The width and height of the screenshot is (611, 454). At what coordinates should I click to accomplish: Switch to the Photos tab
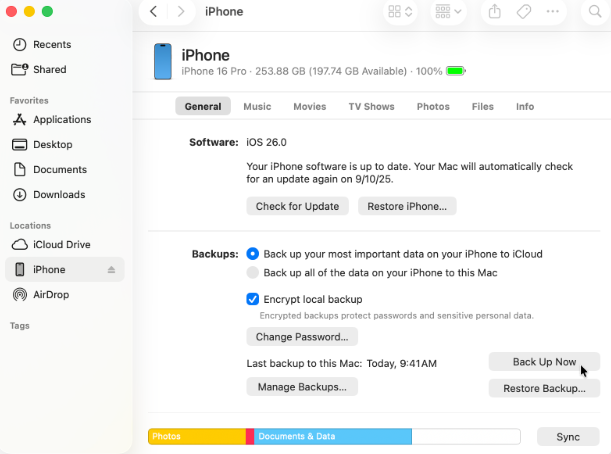point(433,106)
